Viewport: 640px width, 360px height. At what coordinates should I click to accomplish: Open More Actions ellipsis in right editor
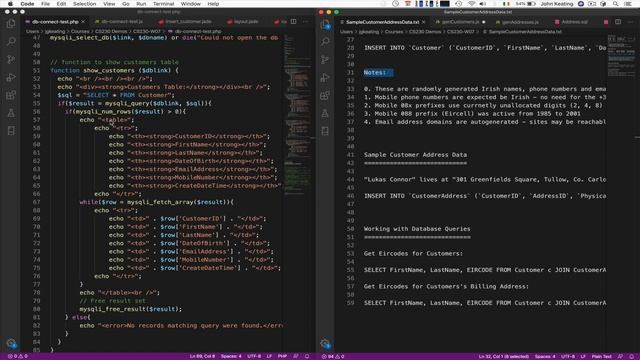630,22
